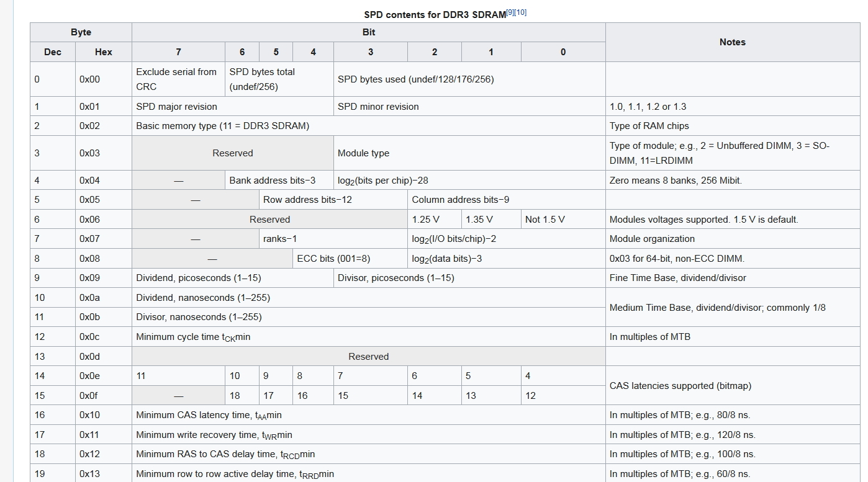Click the 'Minimum cycle time' cell
The height and width of the screenshot is (482, 868).
pyautogui.click(x=193, y=337)
